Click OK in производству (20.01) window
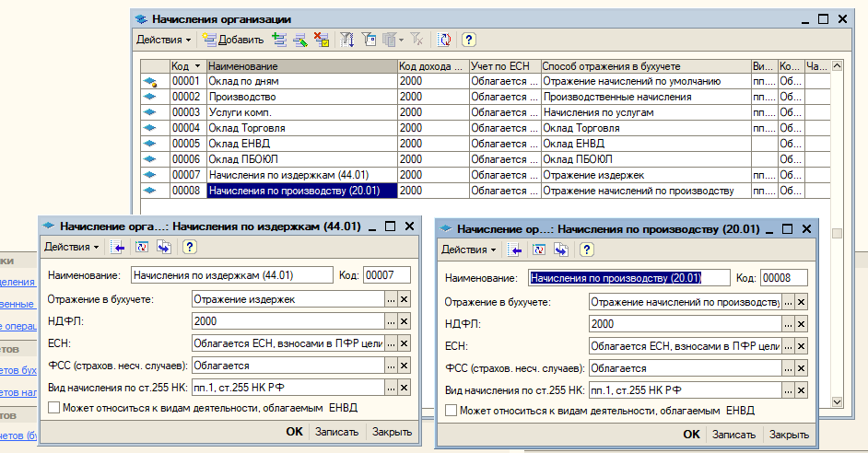 click(x=691, y=435)
